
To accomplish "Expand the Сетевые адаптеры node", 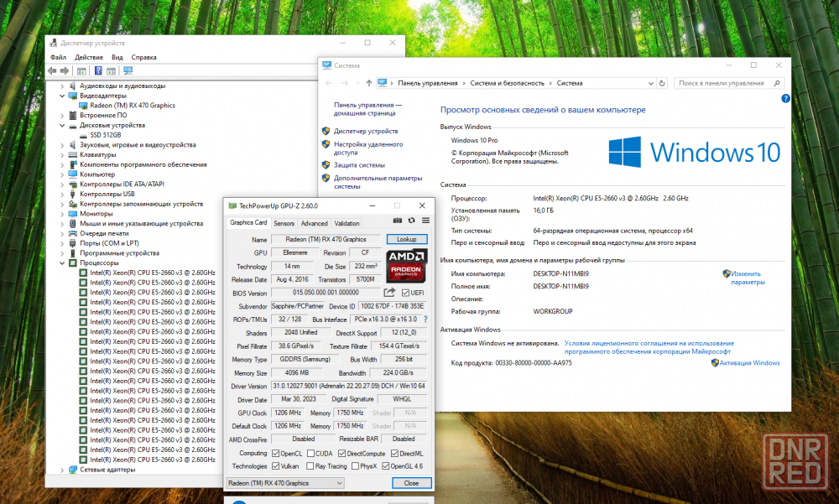I will (x=62, y=470).
